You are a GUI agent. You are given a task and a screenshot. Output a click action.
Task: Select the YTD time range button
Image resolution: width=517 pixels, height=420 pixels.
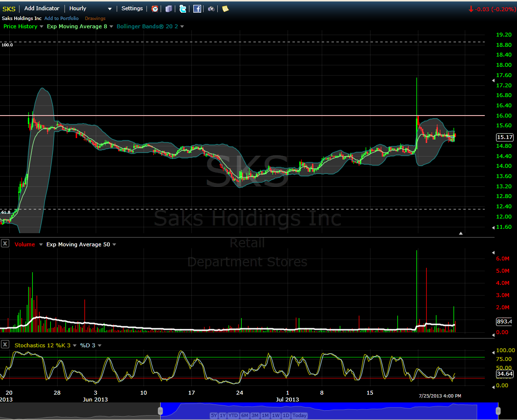click(233, 416)
